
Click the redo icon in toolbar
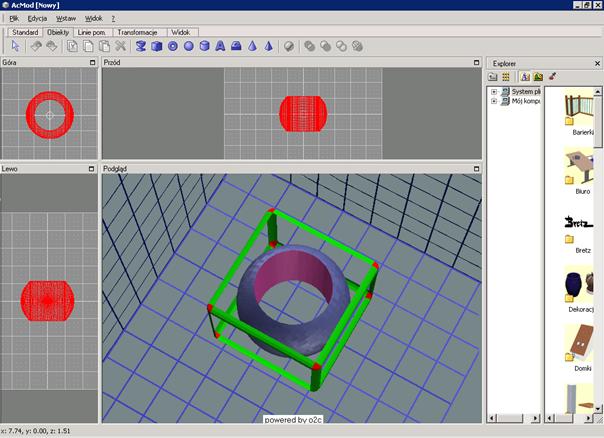click(x=52, y=46)
